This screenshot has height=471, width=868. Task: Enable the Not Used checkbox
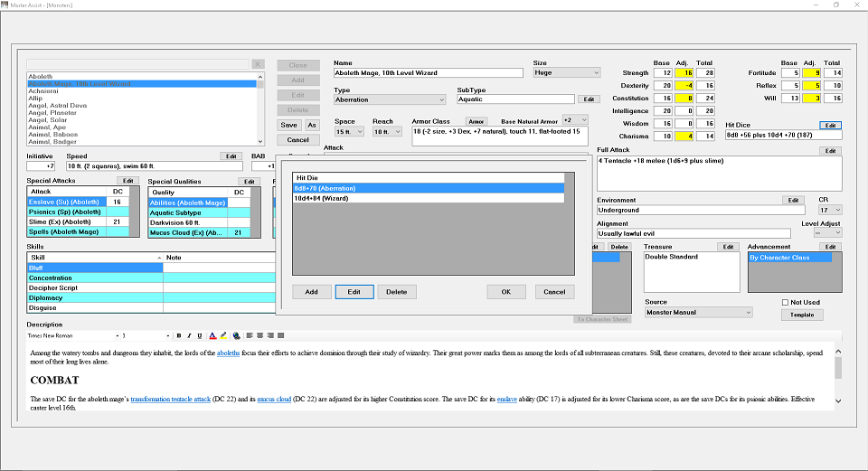tap(785, 302)
